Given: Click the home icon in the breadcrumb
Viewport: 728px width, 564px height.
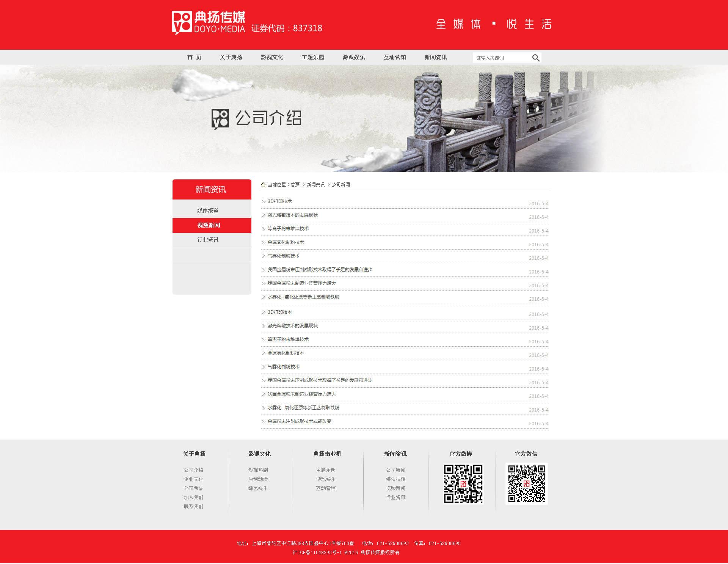Looking at the screenshot, I should tap(263, 185).
